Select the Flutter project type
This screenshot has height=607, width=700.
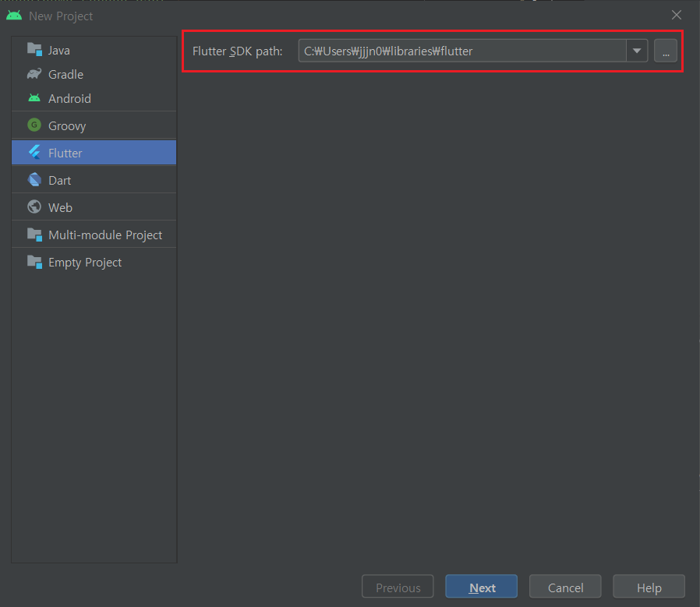pyautogui.click(x=94, y=153)
